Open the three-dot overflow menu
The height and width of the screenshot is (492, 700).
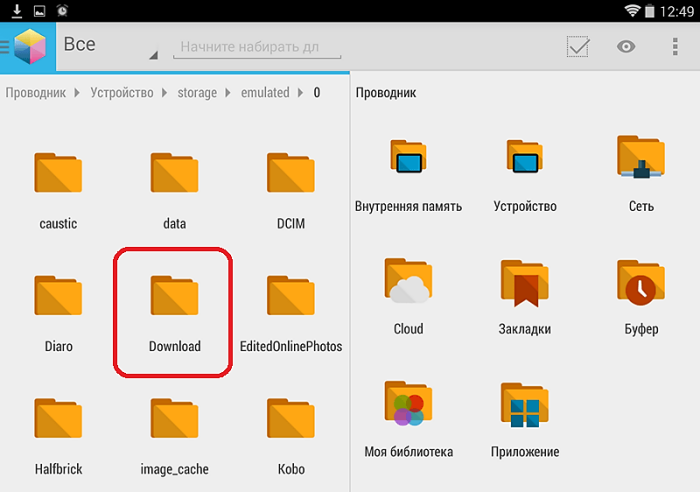coord(675,46)
